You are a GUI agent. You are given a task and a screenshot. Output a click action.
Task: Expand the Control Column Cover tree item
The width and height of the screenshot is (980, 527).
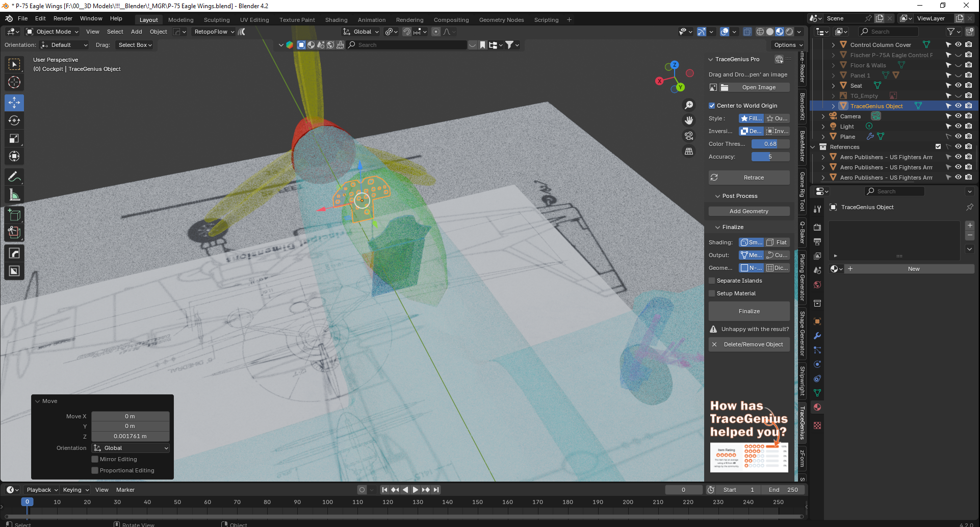pos(833,45)
